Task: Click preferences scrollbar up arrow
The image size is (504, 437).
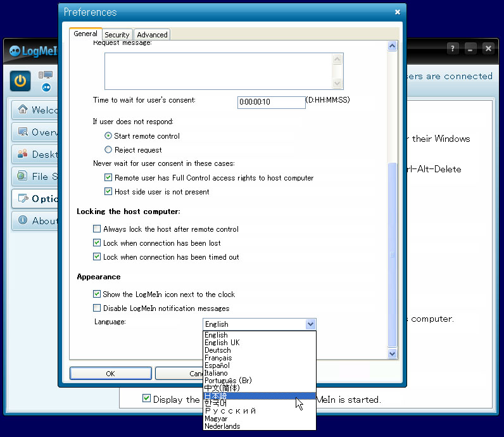Action: click(392, 46)
